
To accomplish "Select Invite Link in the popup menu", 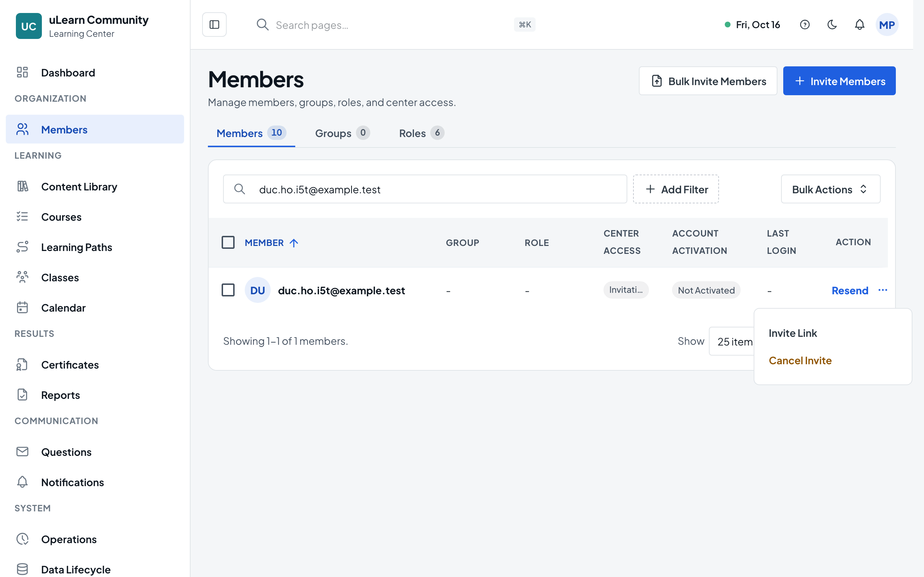I will [x=793, y=333].
